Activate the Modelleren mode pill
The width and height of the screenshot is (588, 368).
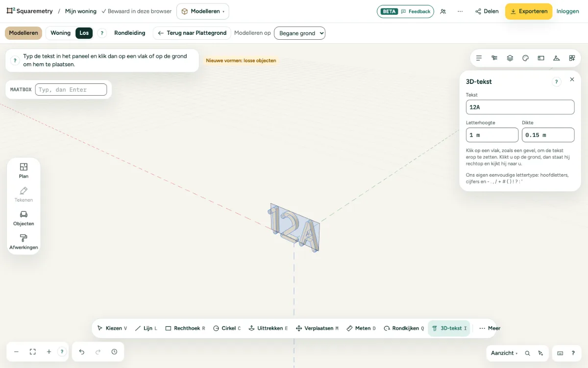[x=24, y=33]
